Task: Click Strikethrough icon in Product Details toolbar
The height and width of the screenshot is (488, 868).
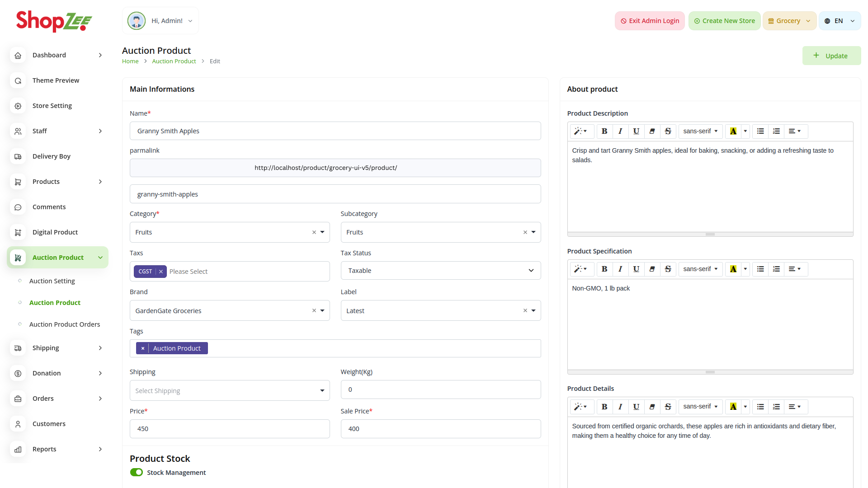Action: pos(668,407)
